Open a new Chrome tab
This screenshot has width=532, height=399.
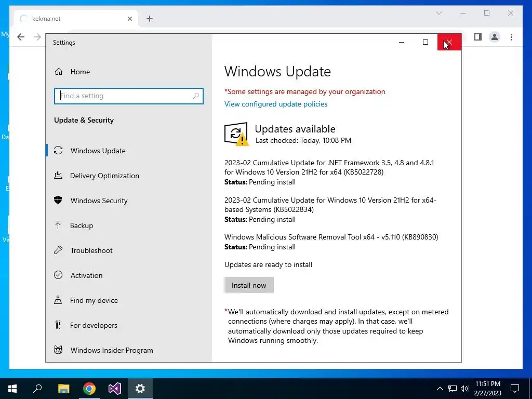[150, 19]
